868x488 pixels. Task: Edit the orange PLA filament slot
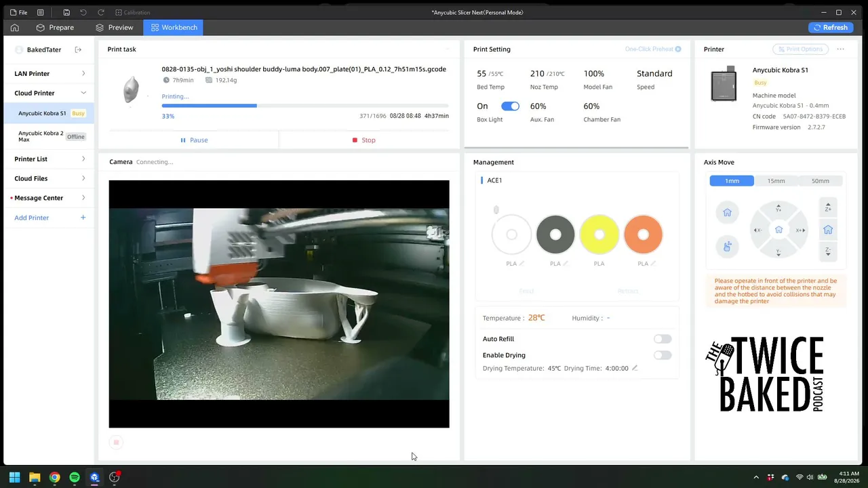tap(653, 264)
